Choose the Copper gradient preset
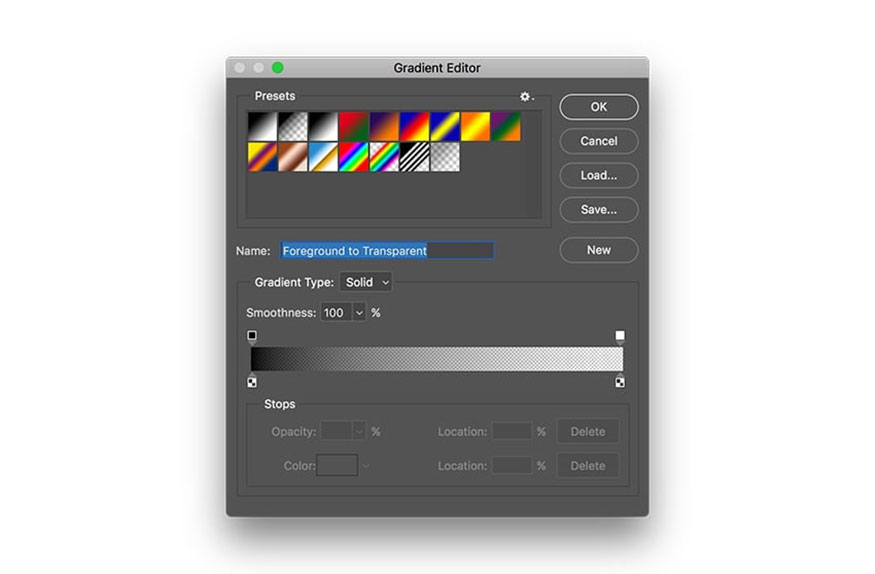The width and height of the screenshot is (875, 574). 293,157
